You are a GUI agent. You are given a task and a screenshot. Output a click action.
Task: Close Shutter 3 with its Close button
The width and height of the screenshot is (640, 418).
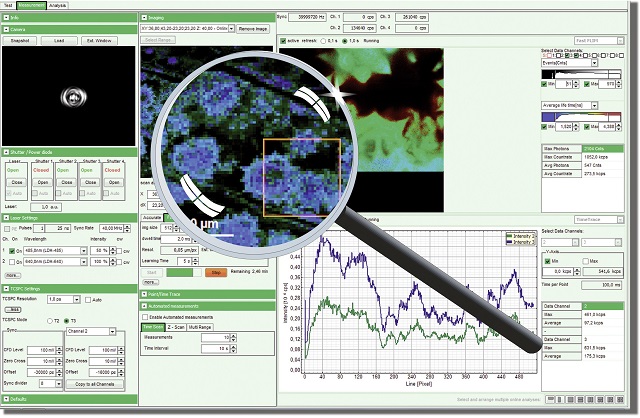click(90, 182)
